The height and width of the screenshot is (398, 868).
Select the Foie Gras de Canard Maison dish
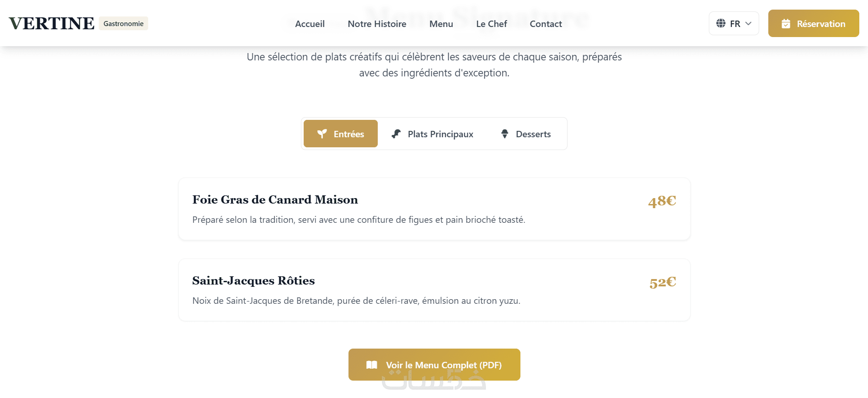click(275, 199)
